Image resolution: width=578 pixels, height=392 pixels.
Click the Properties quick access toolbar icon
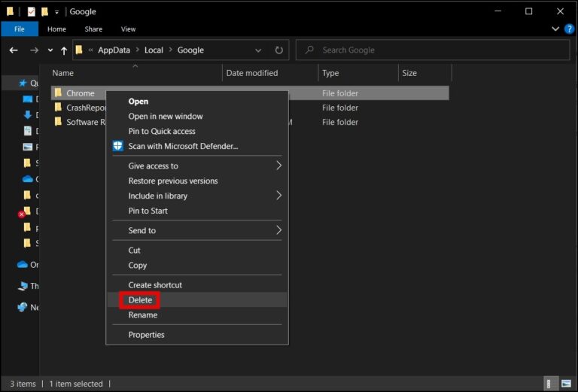point(32,11)
